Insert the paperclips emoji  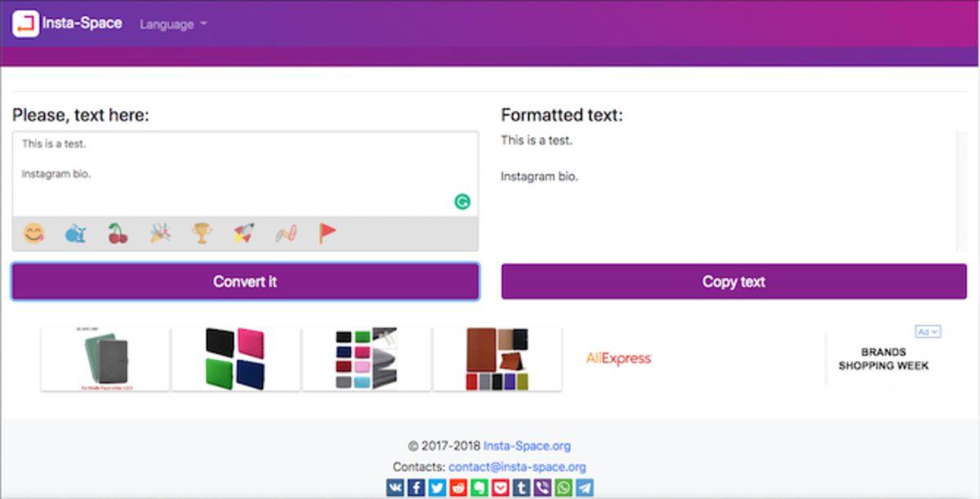(286, 234)
